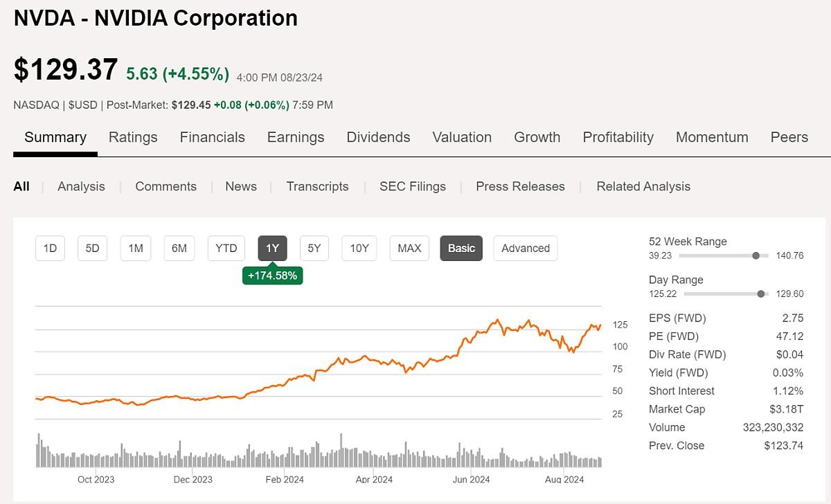Select the YTD chart range

pos(226,248)
